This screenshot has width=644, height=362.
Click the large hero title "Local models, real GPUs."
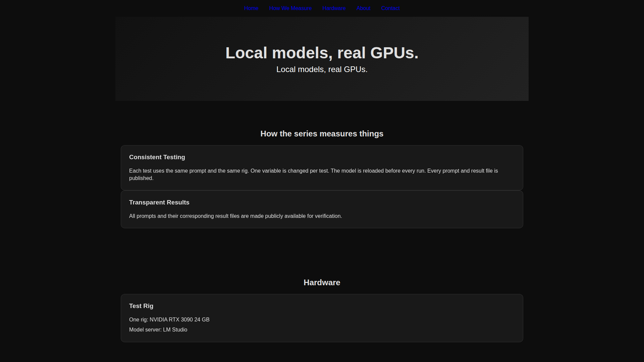(x=322, y=53)
